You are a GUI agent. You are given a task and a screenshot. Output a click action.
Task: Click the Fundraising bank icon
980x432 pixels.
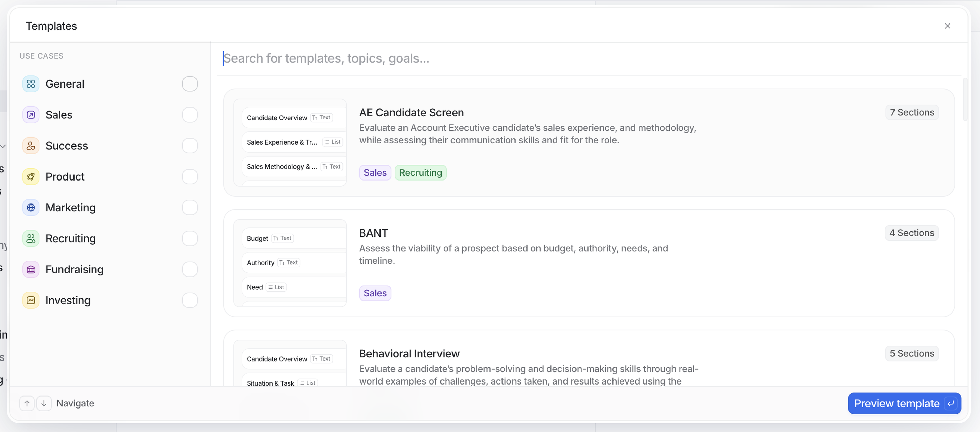coord(31,269)
